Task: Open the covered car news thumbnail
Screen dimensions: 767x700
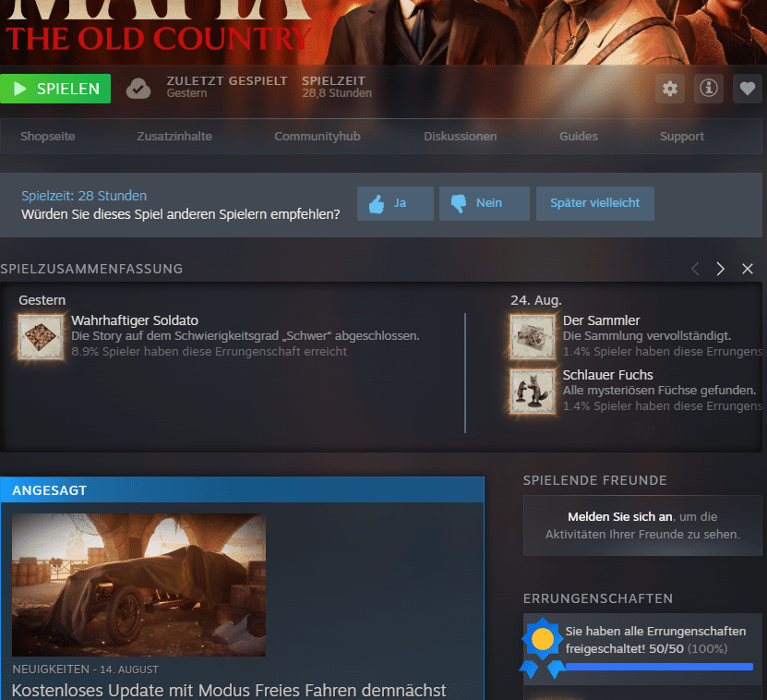Action: [x=139, y=585]
